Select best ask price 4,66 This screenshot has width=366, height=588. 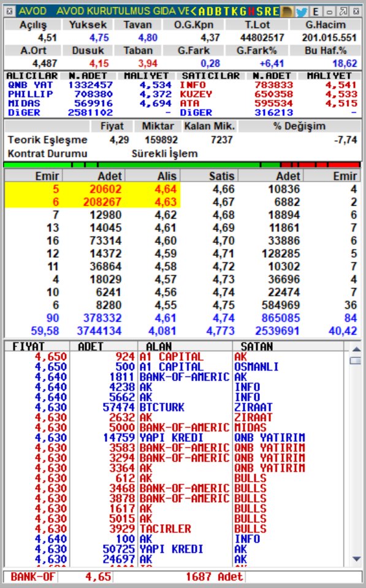[x=223, y=189]
